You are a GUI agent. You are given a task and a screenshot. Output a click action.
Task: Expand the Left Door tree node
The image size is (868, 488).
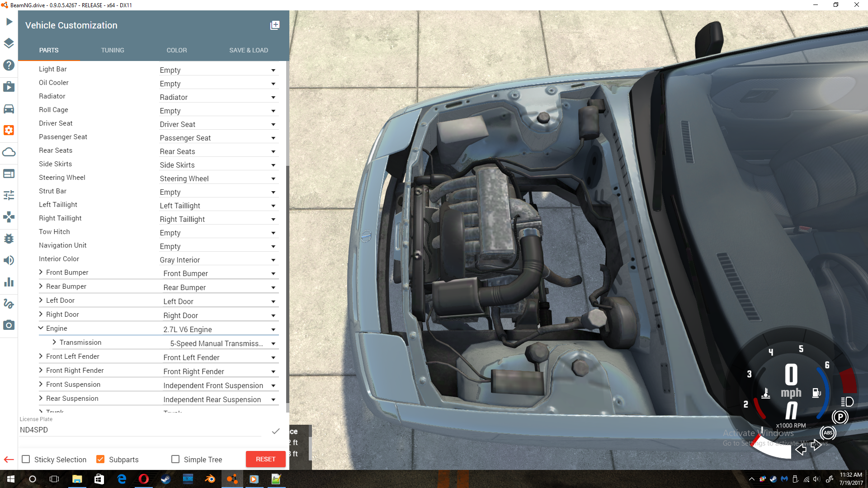(x=41, y=300)
